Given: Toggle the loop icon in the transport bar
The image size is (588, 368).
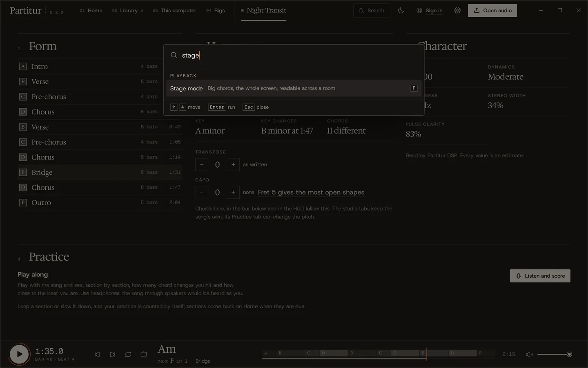Looking at the screenshot, I should click(x=128, y=355).
